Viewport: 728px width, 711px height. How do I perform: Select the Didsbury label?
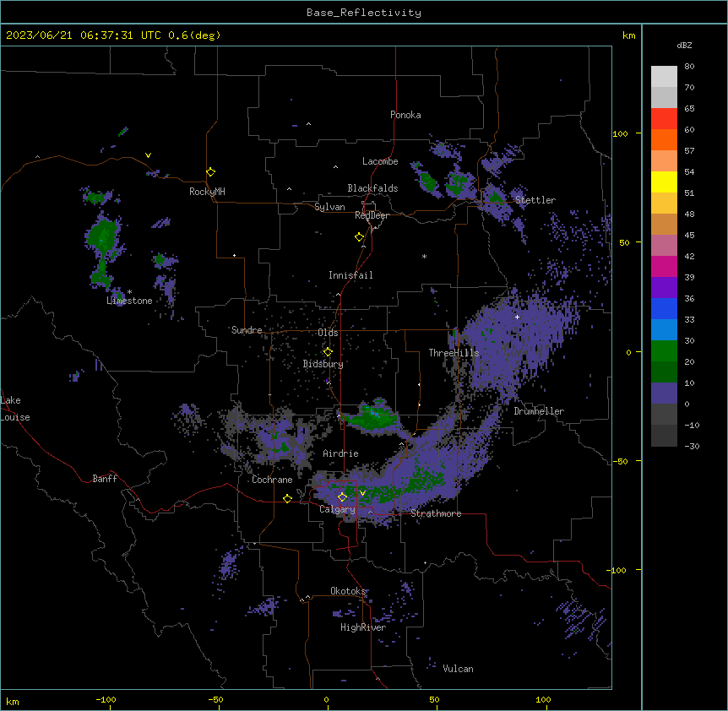323,364
